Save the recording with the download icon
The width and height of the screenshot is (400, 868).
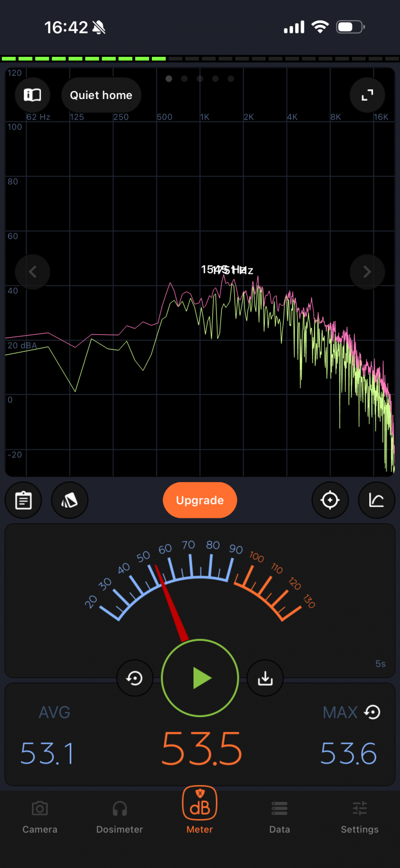click(x=265, y=678)
